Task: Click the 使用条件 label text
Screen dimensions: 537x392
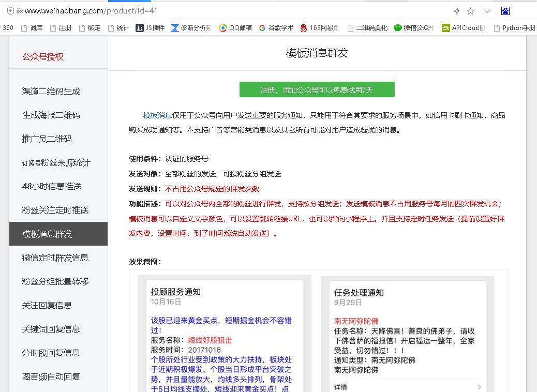Action: pyautogui.click(x=145, y=159)
